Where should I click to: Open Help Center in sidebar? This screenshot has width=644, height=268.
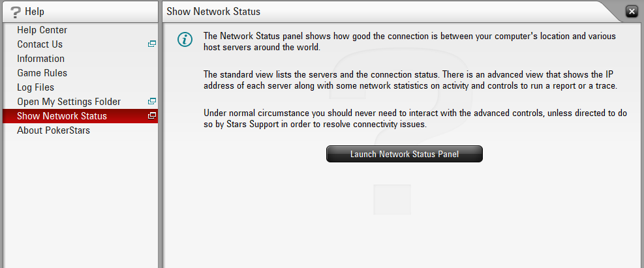point(80,30)
